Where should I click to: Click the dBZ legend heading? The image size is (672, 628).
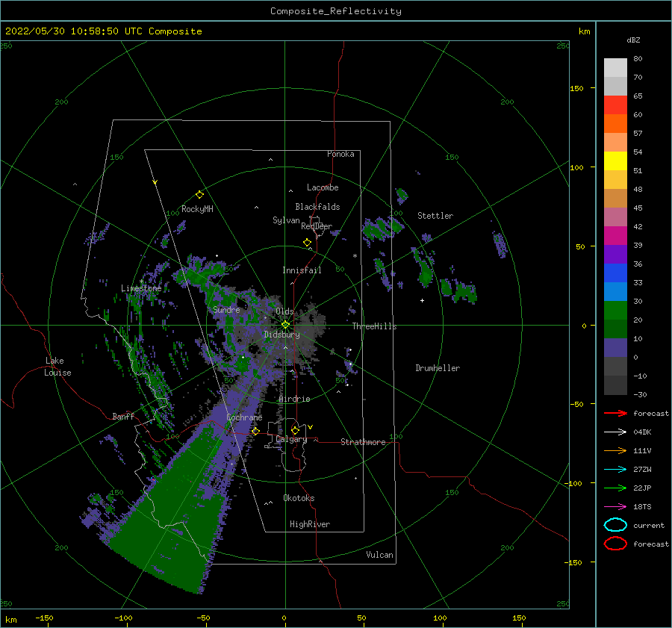[x=633, y=40]
